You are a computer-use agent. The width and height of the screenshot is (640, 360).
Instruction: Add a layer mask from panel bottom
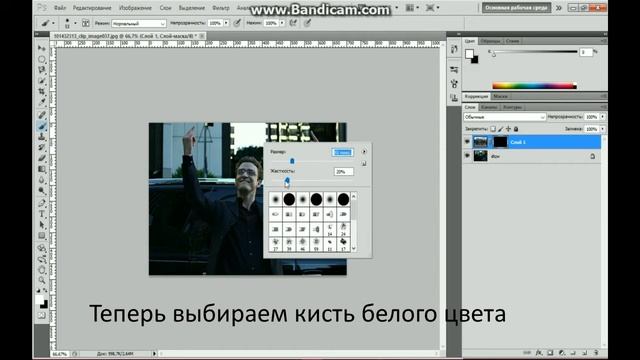[550, 353]
